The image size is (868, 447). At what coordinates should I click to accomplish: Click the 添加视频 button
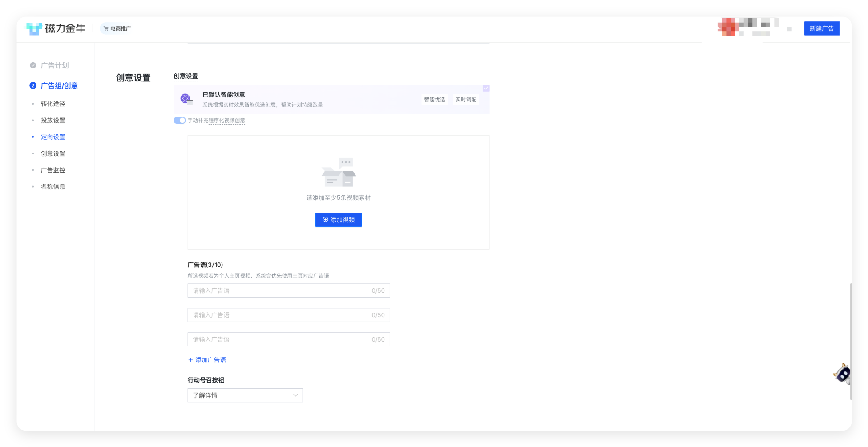click(x=338, y=220)
